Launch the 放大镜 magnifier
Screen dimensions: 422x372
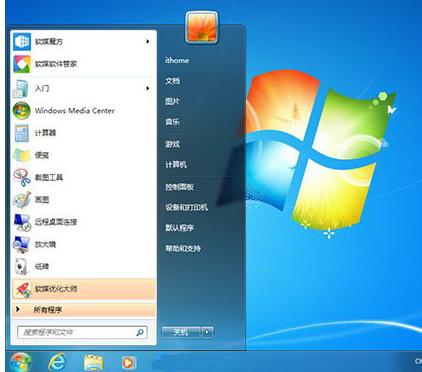coord(84,244)
